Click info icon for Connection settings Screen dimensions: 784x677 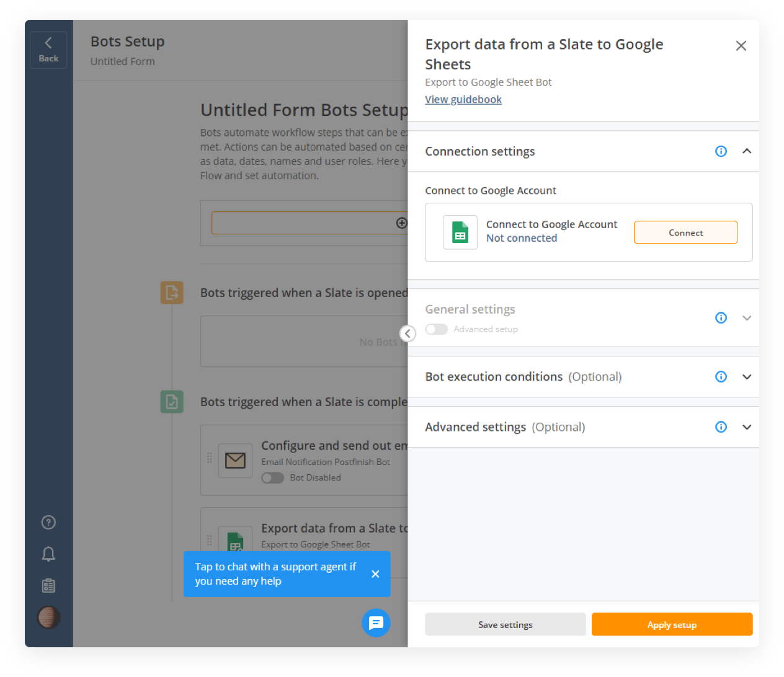(x=721, y=151)
